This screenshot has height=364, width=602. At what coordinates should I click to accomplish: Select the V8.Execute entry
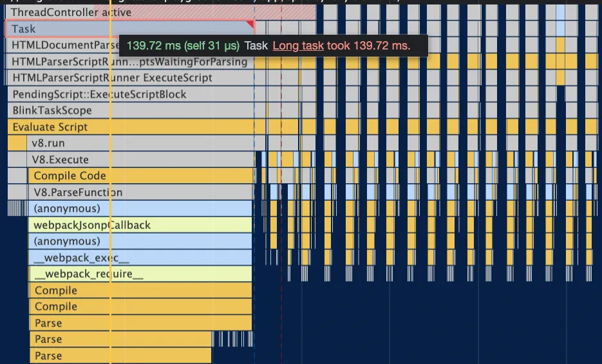click(140, 159)
